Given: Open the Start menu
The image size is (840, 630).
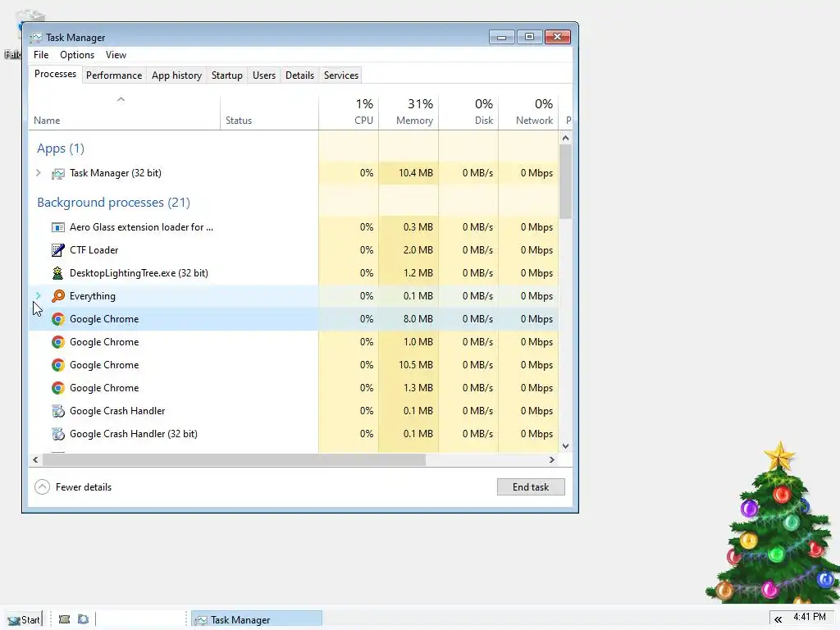Looking at the screenshot, I should [x=24, y=619].
